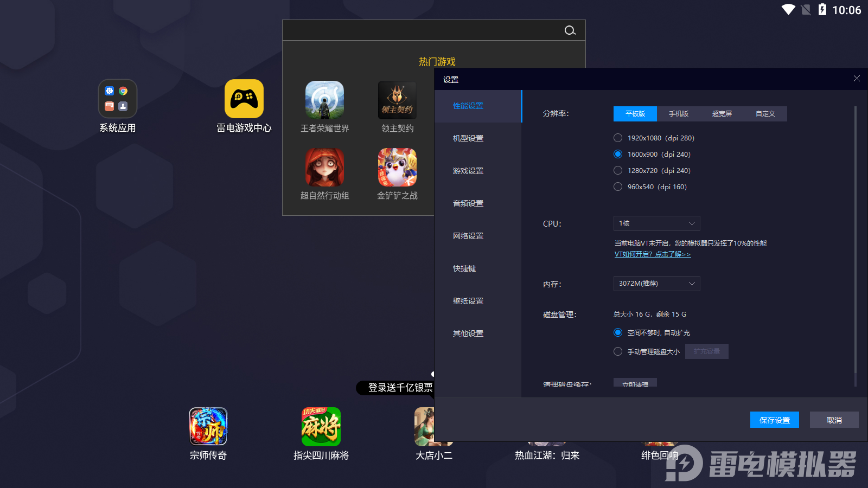Click into the search input field
This screenshot has height=488, width=868.
(422, 30)
